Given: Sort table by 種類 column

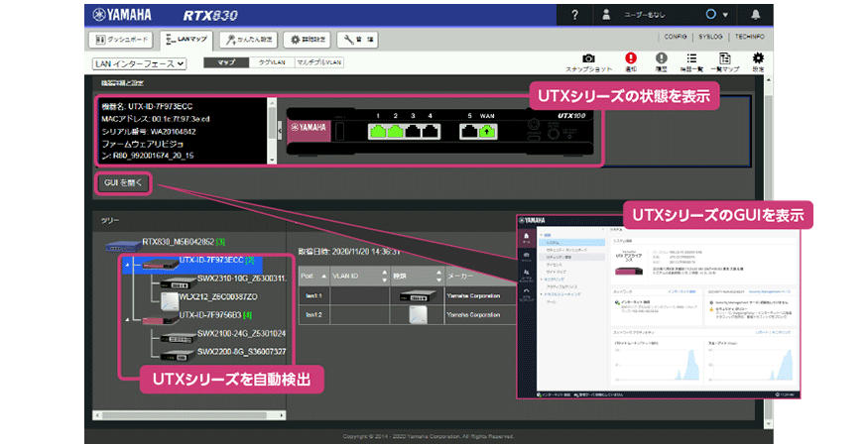Looking at the screenshot, I should pyautogui.click(x=418, y=276).
